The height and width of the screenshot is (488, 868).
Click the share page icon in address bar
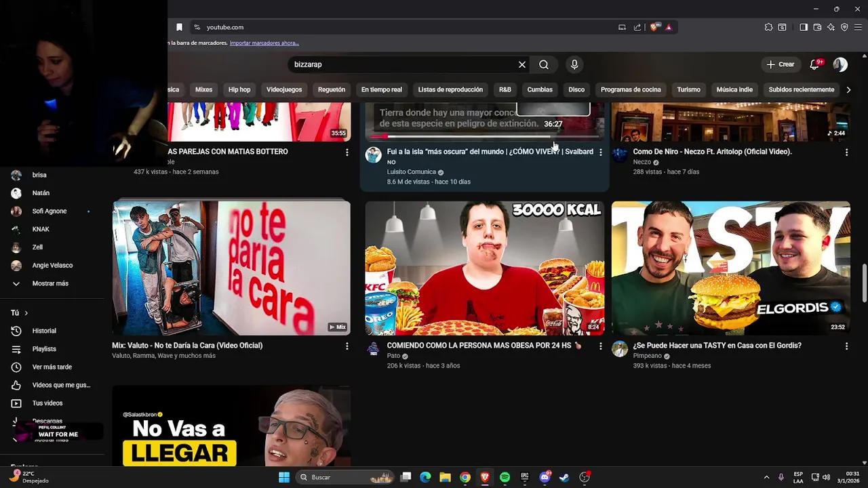click(x=637, y=27)
